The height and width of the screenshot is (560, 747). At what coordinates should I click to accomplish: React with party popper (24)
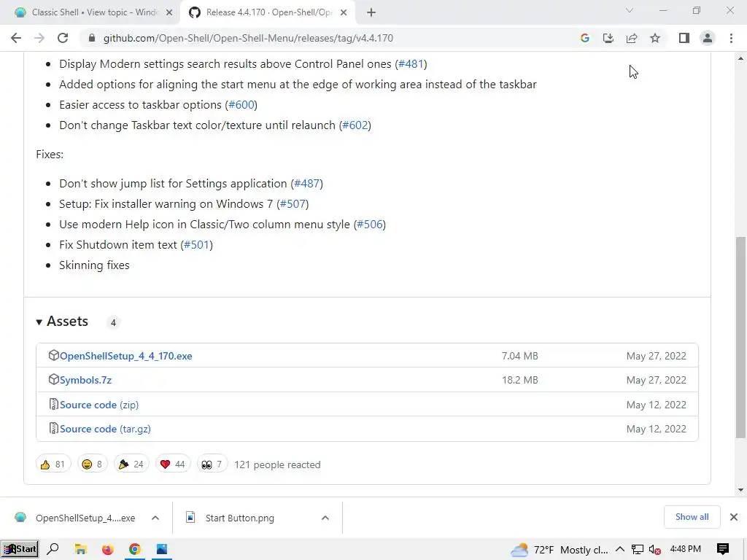[131, 464]
